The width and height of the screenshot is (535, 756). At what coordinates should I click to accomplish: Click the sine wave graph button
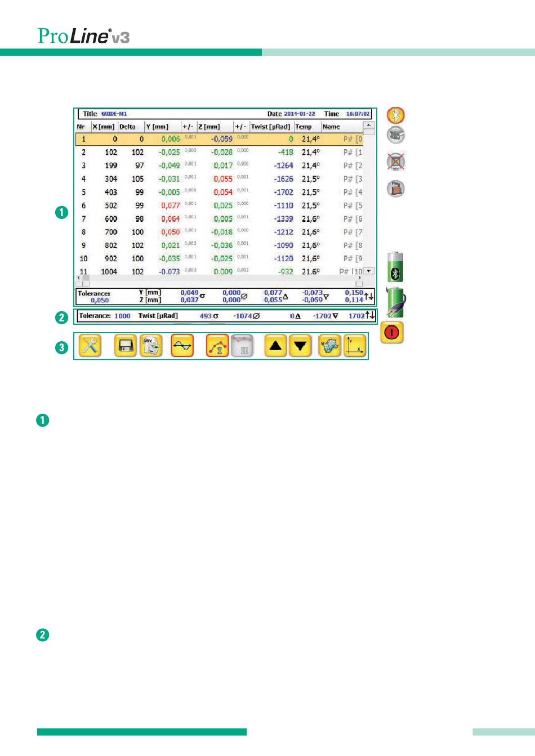(x=182, y=346)
